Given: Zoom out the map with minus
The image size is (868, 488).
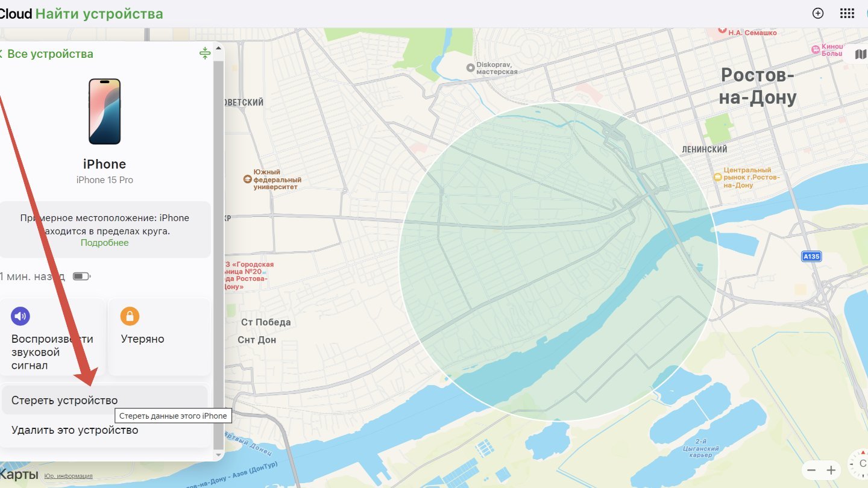Looking at the screenshot, I should 811,470.
